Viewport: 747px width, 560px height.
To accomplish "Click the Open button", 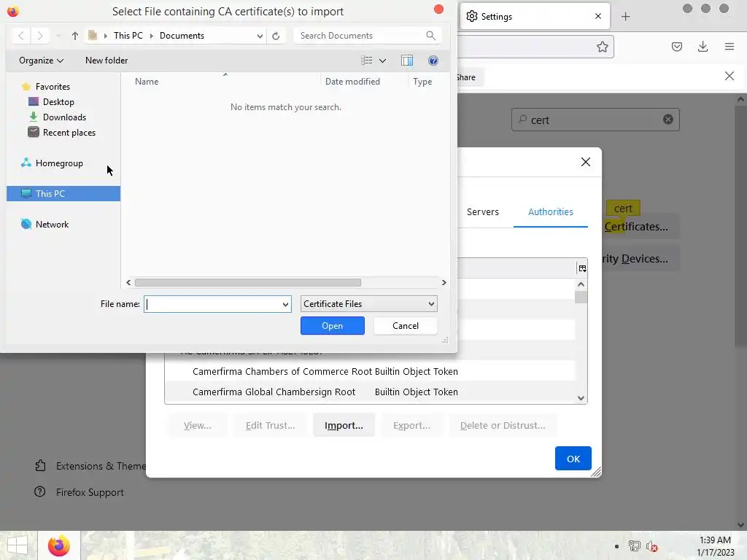I will [x=332, y=326].
